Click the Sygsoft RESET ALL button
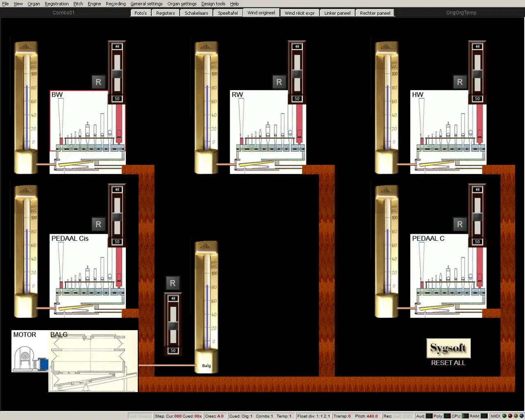The image size is (525, 420). 448,352
